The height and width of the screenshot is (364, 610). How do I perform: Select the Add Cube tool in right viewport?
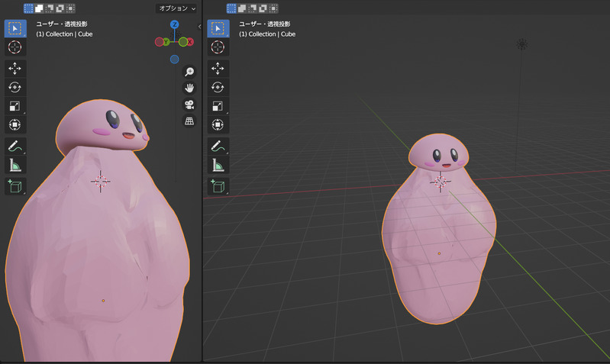point(218,186)
